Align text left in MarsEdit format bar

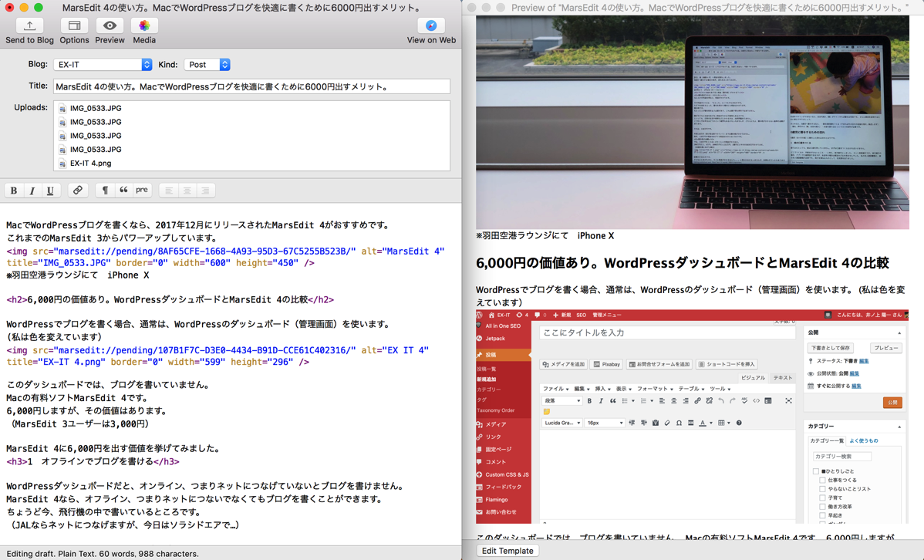pyautogui.click(x=169, y=191)
